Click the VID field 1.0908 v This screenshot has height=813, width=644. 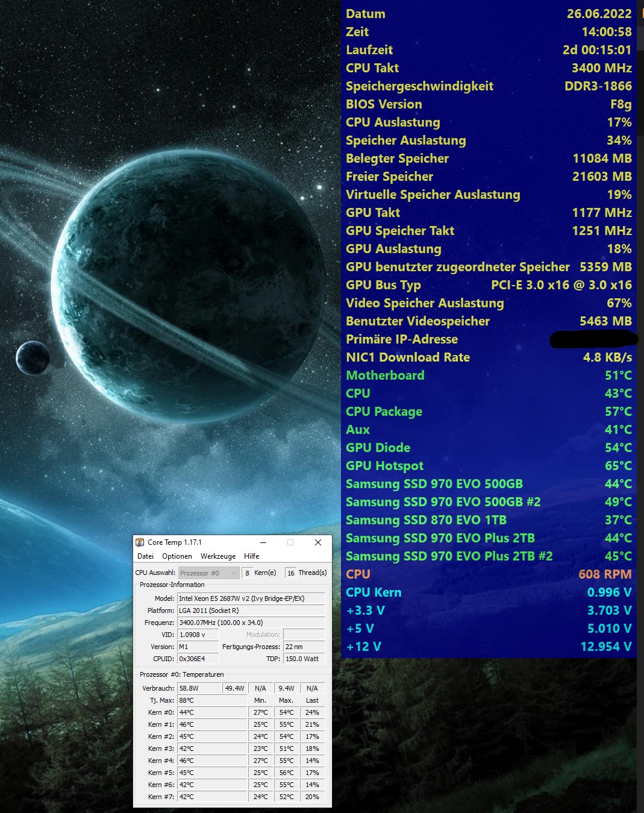tap(198, 635)
